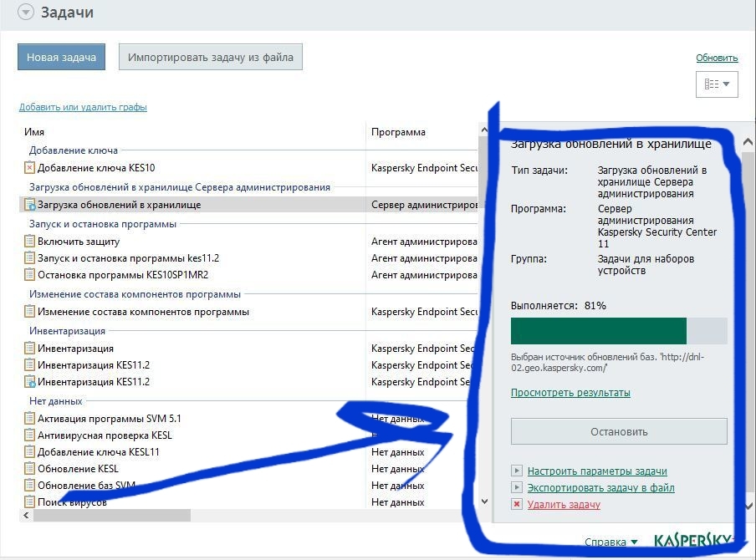Click task list scroll up arrow
This screenshot has width=756, height=560.
[484, 130]
